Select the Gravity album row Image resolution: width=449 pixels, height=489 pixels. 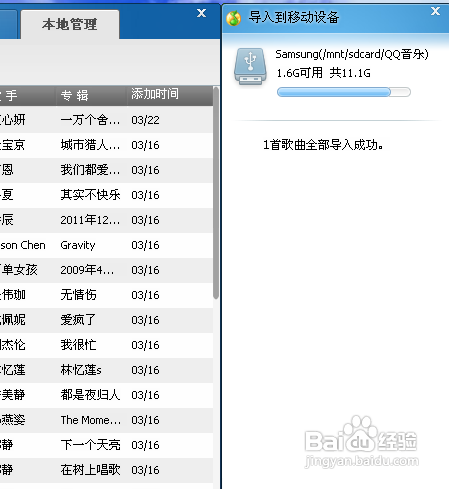tap(106, 245)
